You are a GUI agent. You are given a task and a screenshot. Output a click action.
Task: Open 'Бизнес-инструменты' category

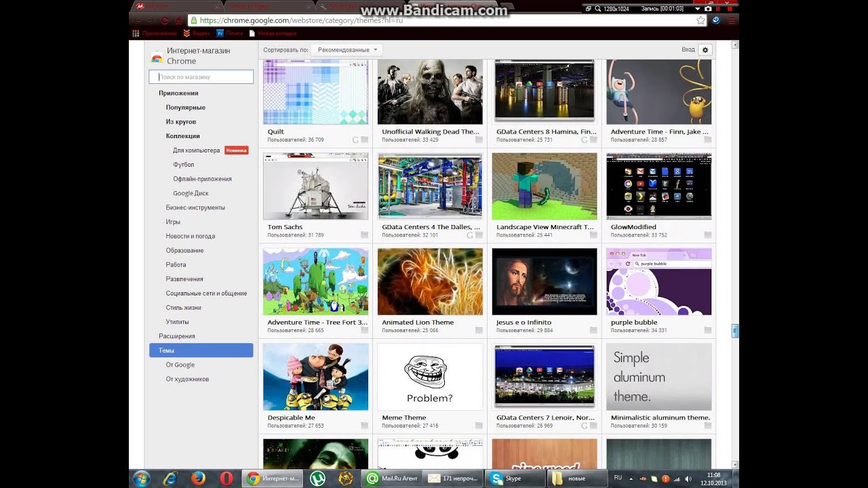coord(195,207)
